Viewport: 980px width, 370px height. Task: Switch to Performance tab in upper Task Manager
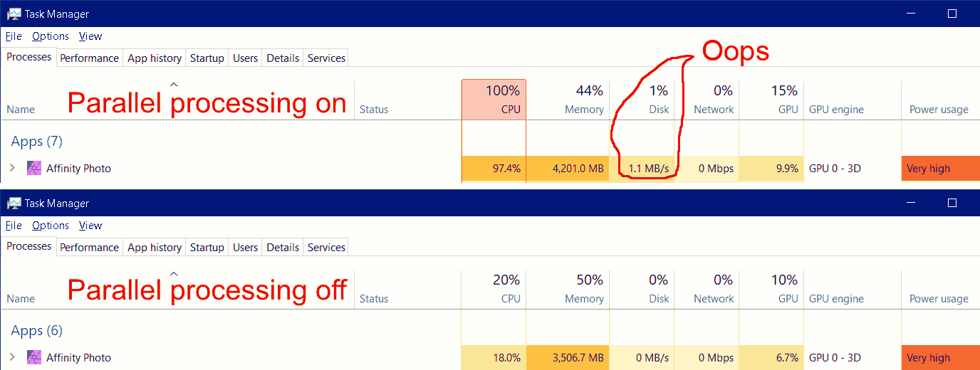[89, 58]
